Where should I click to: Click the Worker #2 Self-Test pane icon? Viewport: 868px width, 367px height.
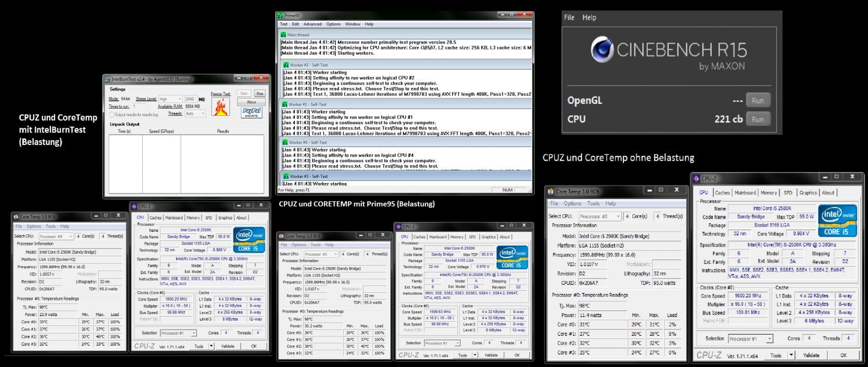pos(286,65)
